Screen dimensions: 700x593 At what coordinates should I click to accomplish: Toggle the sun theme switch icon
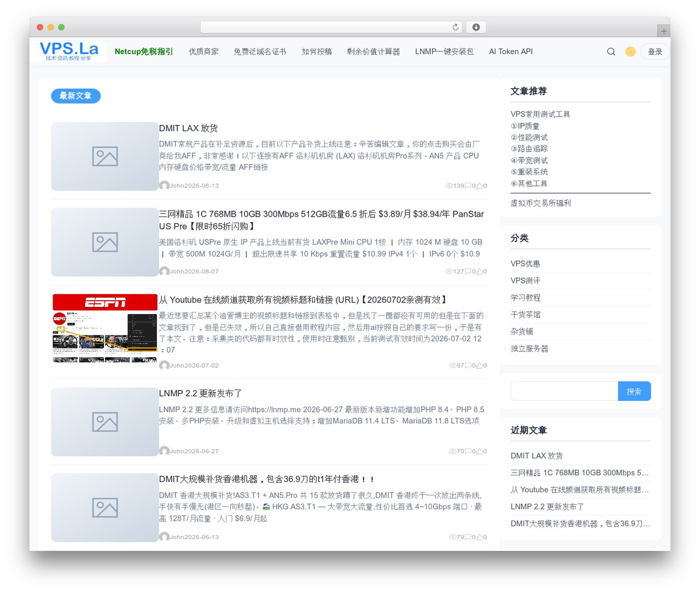tap(631, 51)
